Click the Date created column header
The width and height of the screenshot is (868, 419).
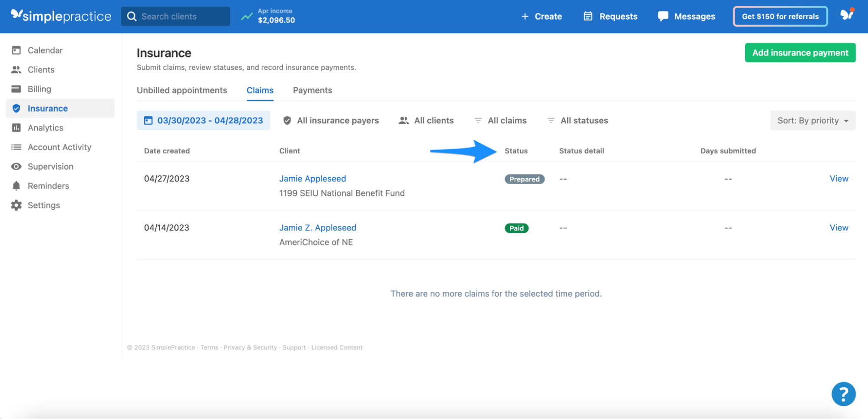coord(167,151)
